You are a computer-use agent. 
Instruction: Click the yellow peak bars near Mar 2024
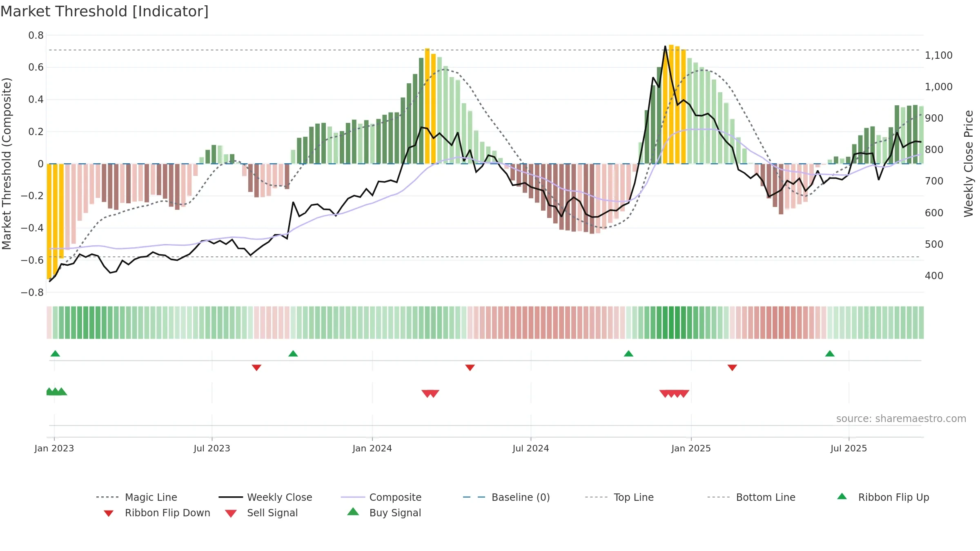430,106
